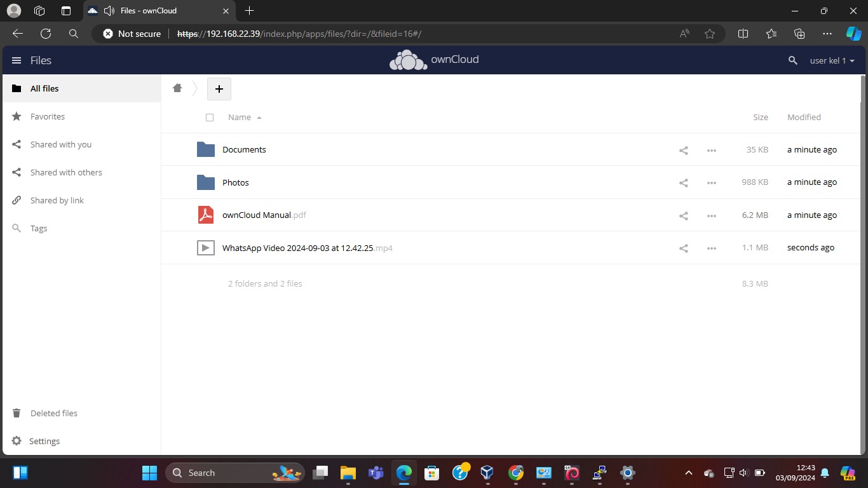Sort files by the Modified column
Image resolution: width=868 pixels, height=488 pixels.
click(x=804, y=117)
